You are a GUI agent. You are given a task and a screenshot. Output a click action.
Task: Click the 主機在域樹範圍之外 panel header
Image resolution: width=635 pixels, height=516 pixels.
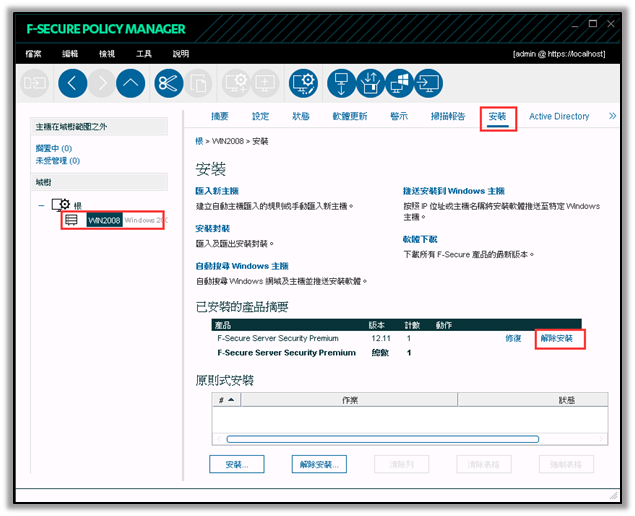[99, 126]
